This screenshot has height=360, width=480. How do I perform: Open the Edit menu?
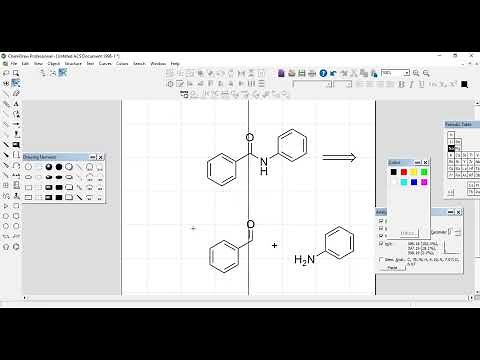[25, 63]
